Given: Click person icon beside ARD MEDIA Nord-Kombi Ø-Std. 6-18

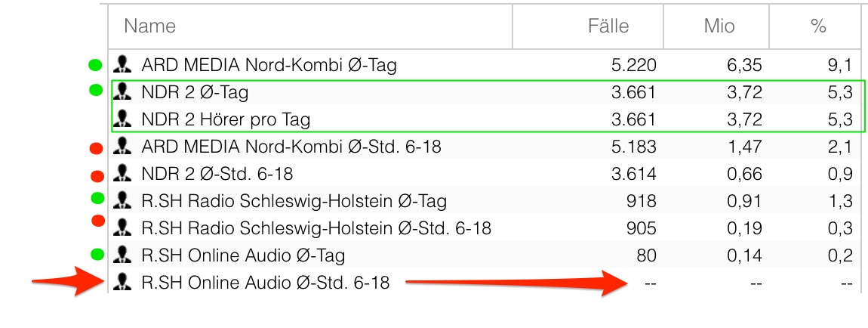Looking at the screenshot, I should tap(121, 147).
